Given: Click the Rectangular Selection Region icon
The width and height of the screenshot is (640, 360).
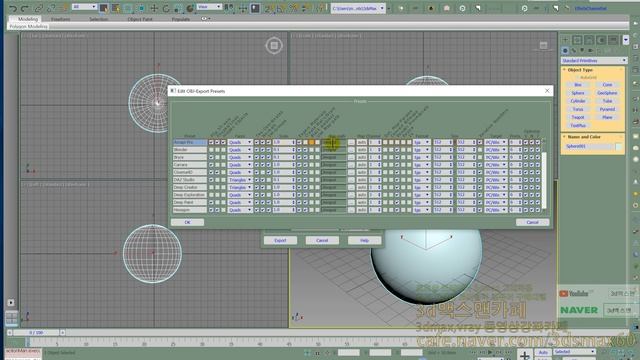Looking at the screenshot, I should tap(128, 8).
